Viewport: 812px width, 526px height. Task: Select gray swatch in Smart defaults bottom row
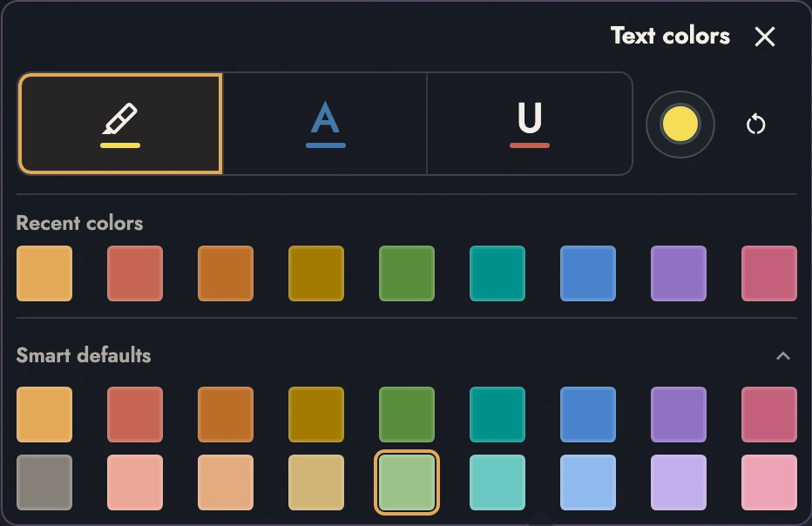(x=44, y=482)
